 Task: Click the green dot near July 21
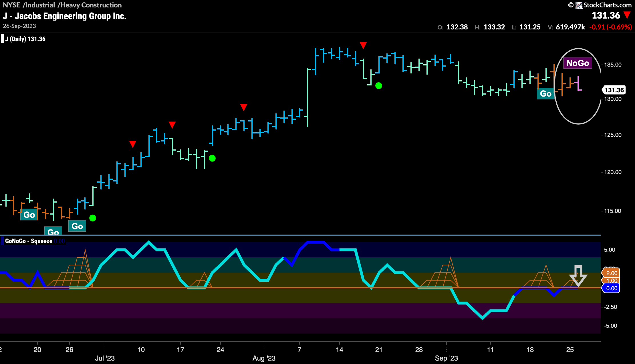coord(212,158)
